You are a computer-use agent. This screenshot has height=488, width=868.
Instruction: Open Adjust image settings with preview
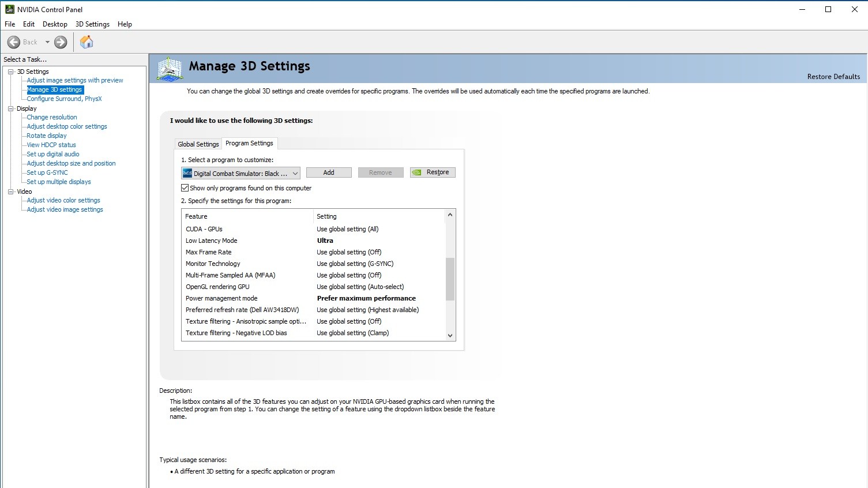click(x=75, y=80)
